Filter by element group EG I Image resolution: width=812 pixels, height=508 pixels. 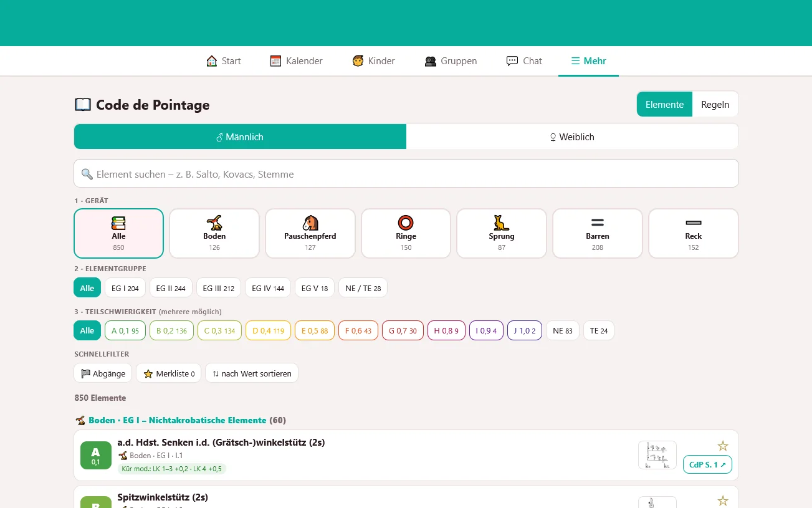(x=125, y=288)
